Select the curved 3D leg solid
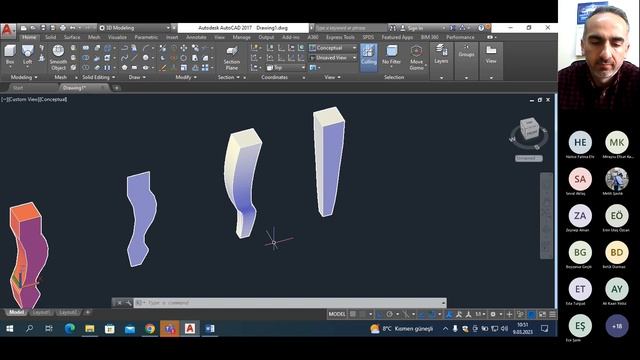The width and height of the screenshot is (640, 360). [243, 183]
